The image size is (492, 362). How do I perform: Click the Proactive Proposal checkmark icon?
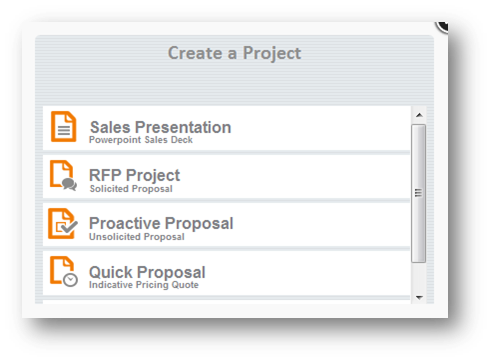[x=63, y=224]
